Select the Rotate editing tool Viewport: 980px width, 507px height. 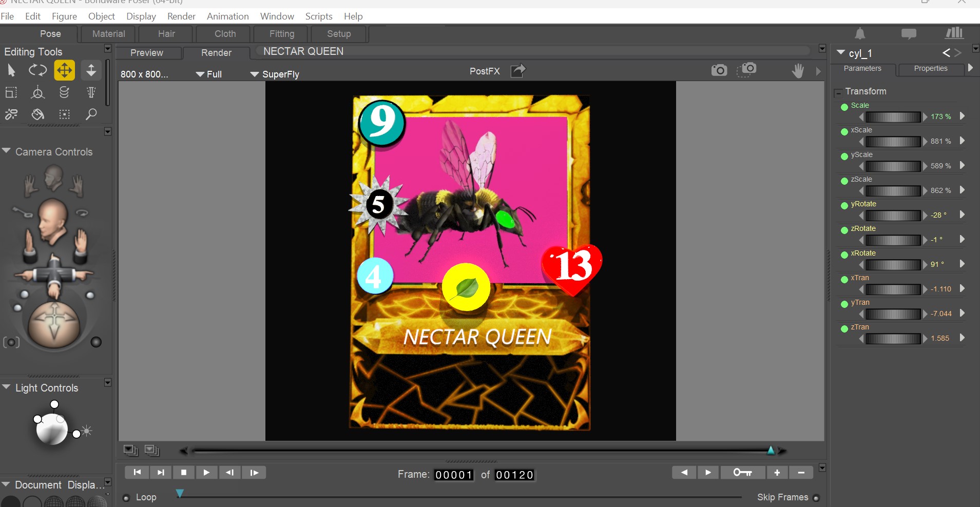37,70
